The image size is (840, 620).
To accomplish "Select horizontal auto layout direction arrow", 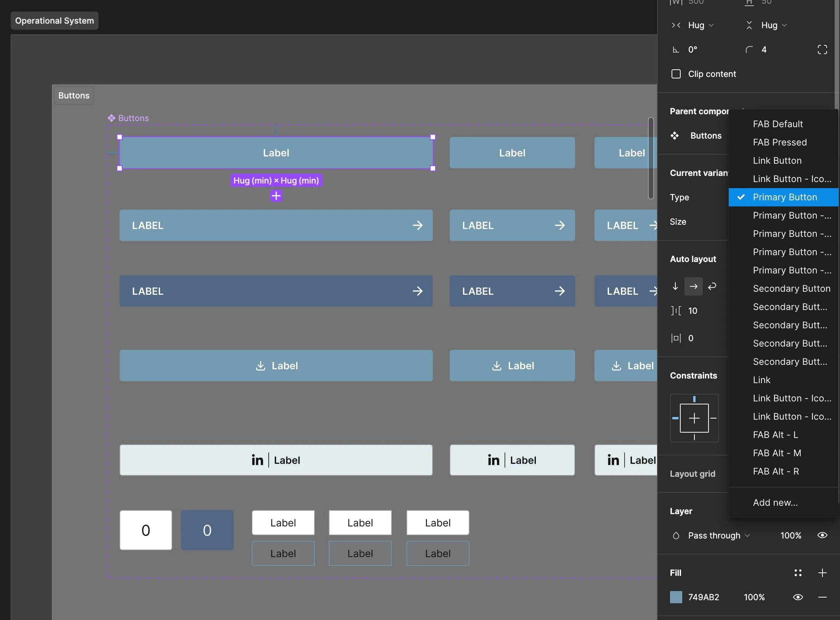I will pos(693,286).
